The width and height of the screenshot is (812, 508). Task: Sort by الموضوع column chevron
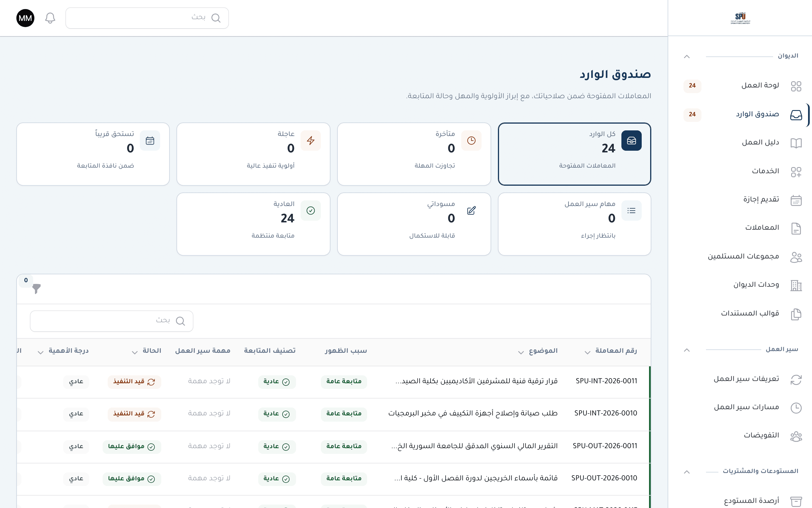tap(520, 352)
